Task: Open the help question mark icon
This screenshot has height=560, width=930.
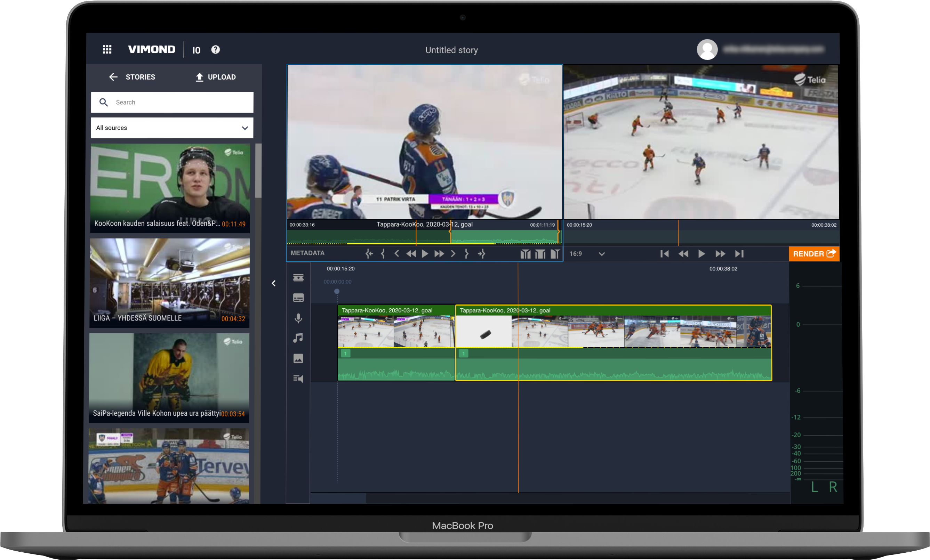Action: click(216, 49)
